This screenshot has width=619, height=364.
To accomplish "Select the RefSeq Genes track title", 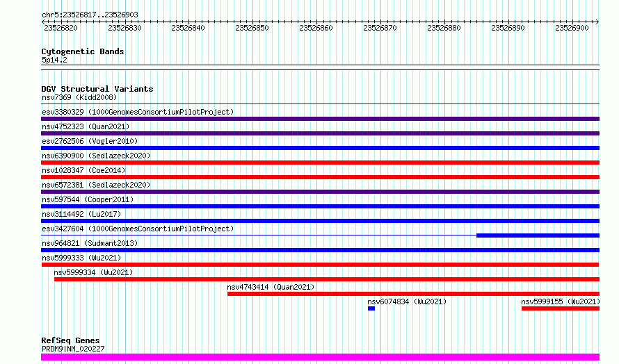I will click(71, 340).
